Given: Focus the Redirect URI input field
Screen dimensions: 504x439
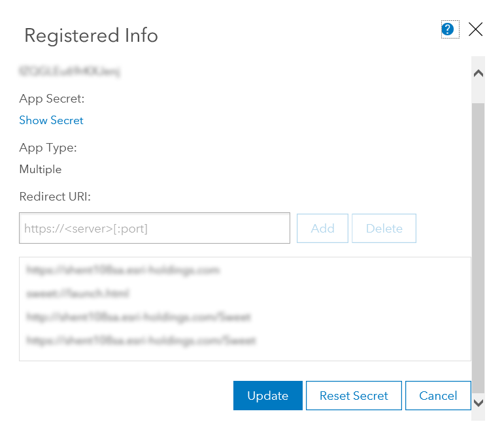Looking at the screenshot, I should 154,229.
